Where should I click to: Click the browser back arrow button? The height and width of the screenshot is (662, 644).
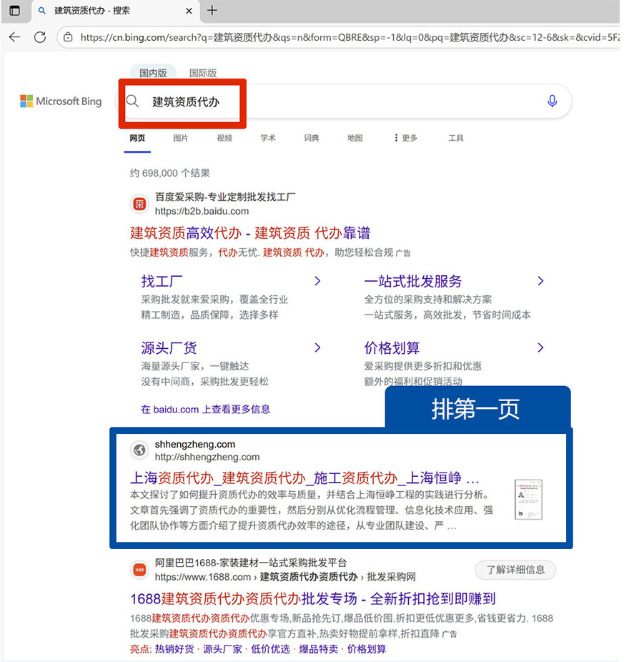point(15,37)
